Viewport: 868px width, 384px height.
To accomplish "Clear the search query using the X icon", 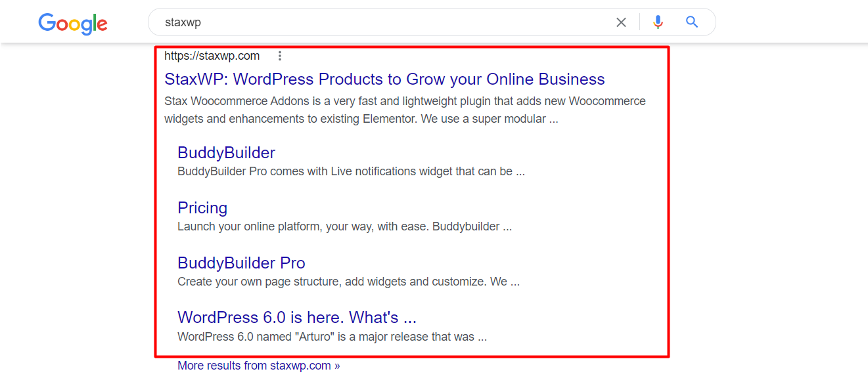I will tap(620, 22).
